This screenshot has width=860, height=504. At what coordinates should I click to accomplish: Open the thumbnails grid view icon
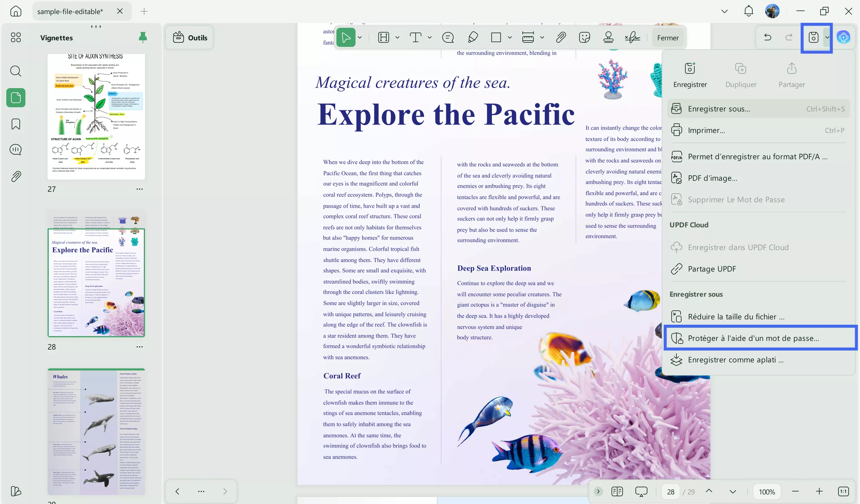tap(16, 37)
